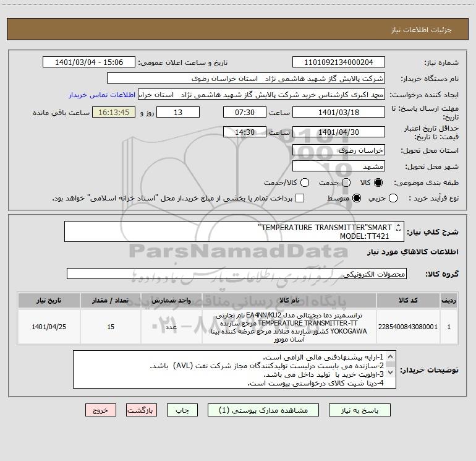Toggle 'اسناد خزانه اسلامی' payment checkbox
This screenshot has width=476, height=461.
pos(300,198)
